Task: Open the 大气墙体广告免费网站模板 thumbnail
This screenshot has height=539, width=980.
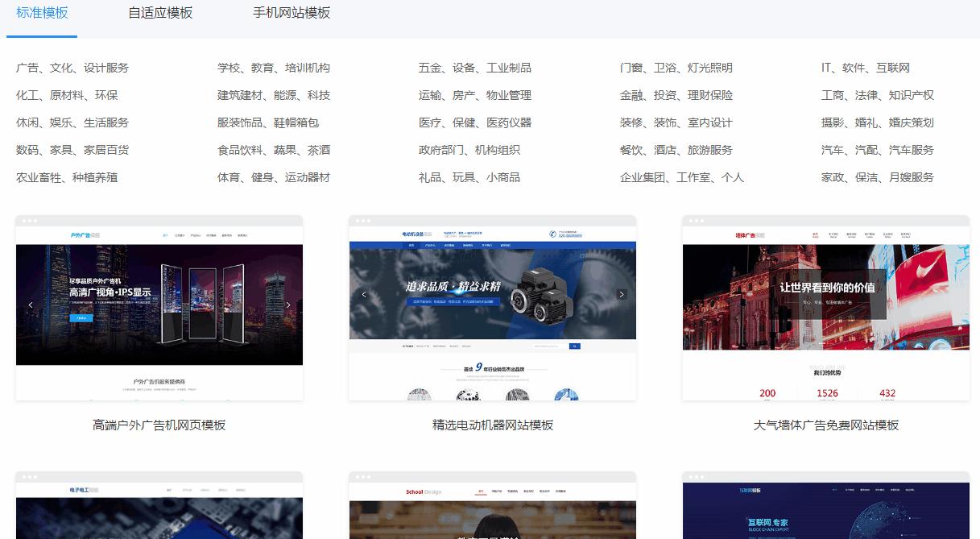Action: (825, 308)
